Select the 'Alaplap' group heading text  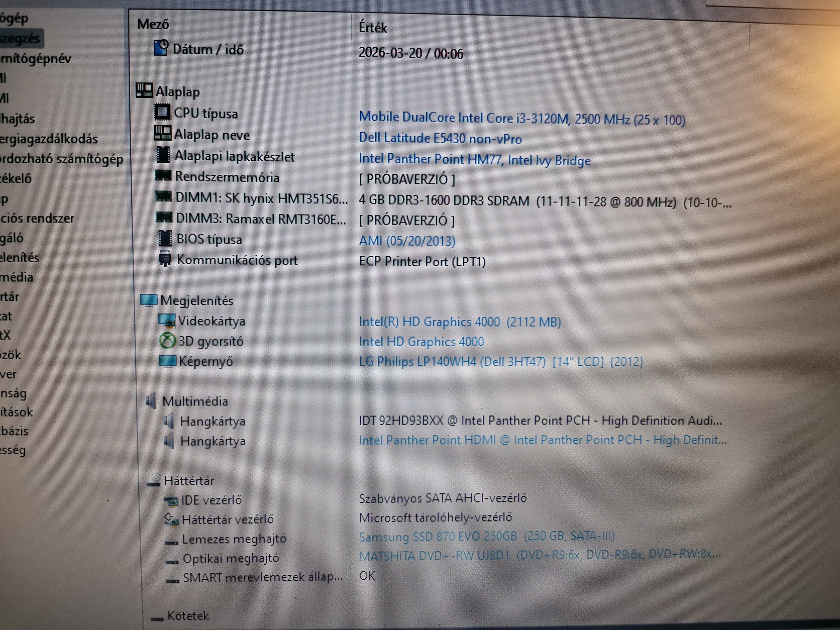(178, 92)
